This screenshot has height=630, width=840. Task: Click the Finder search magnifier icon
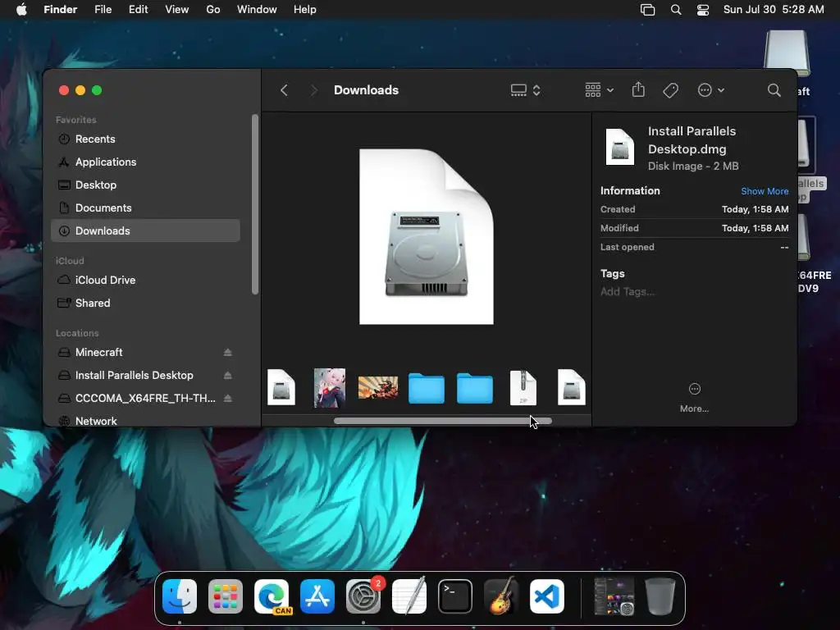click(774, 90)
